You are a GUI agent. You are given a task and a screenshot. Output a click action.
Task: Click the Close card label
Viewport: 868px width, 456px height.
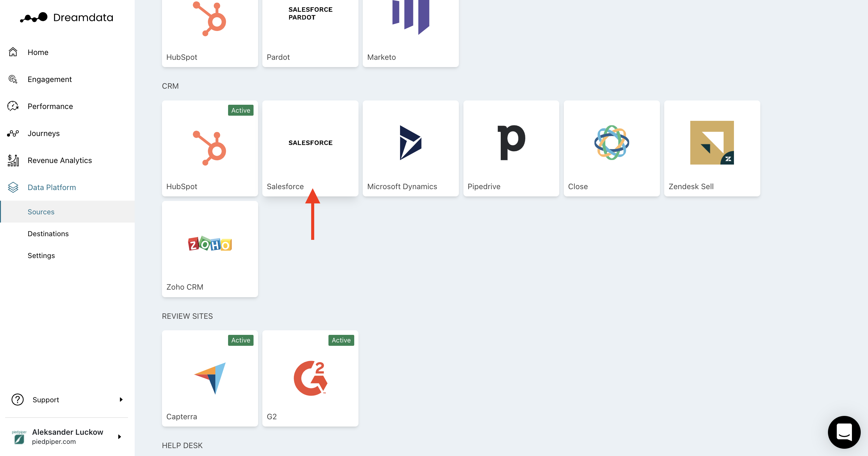click(577, 186)
